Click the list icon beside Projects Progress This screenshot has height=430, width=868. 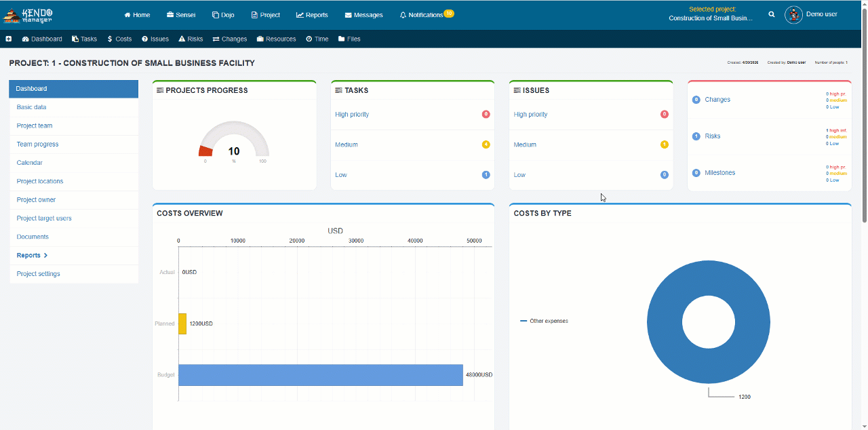[160, 90]
